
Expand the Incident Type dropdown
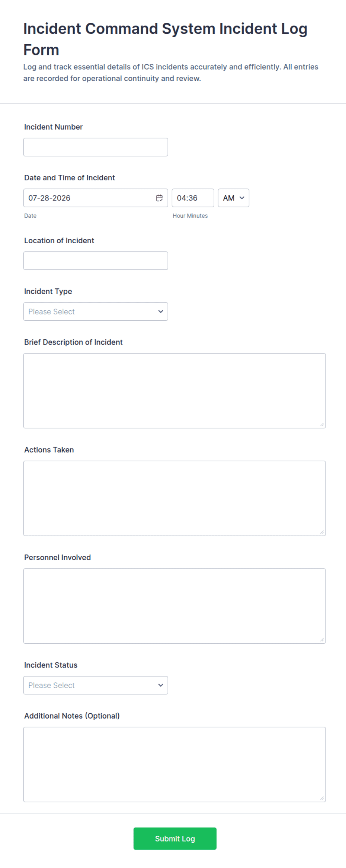96,311
